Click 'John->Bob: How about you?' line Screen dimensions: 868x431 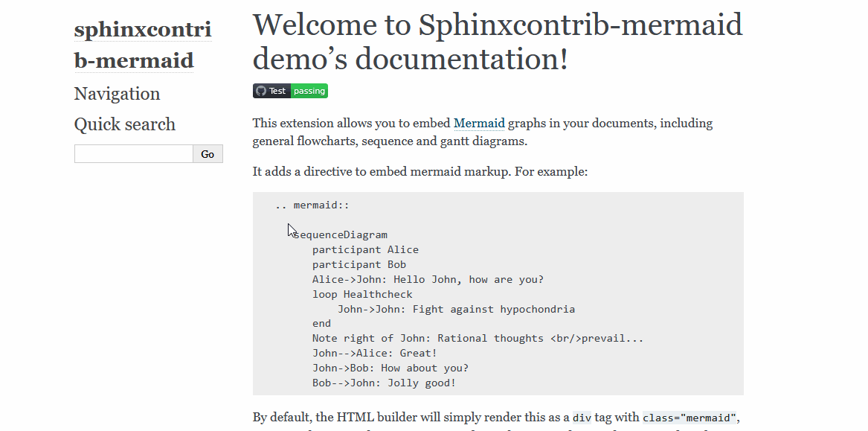coord(390,368)
